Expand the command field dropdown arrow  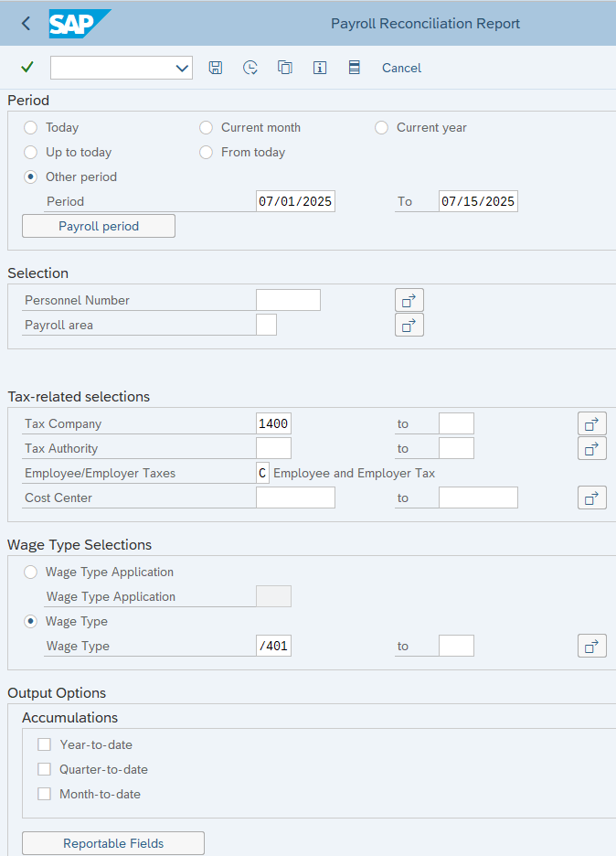click(x=181, y=68)
